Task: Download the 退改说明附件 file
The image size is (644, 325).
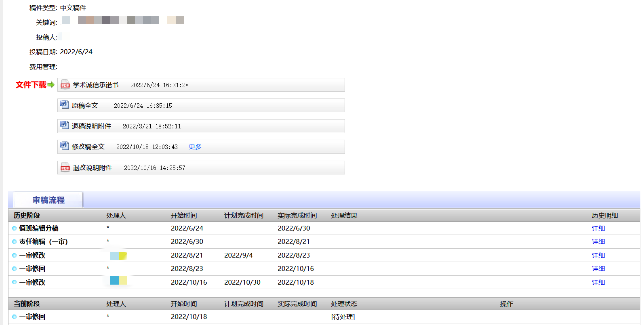Action: (93, 168)
